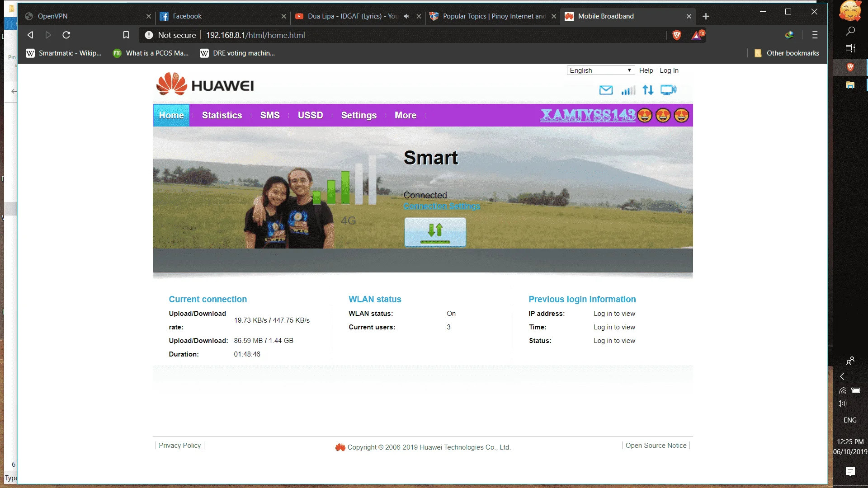Open the People icon in the taskbar

click(850, 361)
